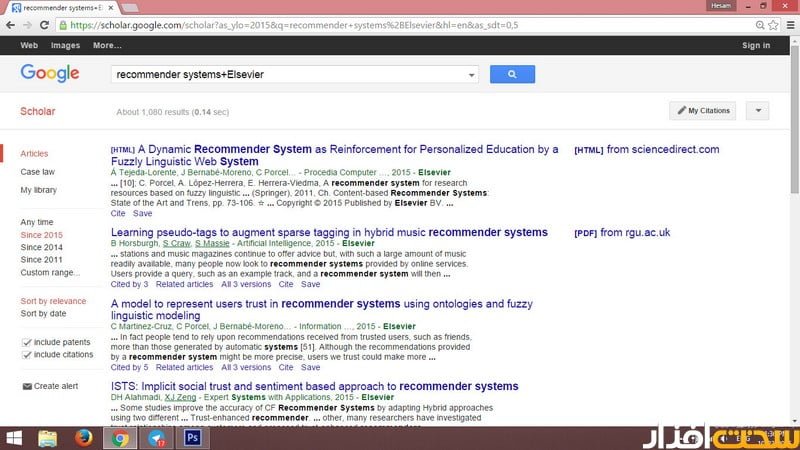Open the PDF from rgu.ac.uk link
Screen dimensions: 800x450
tap(622, 232)
